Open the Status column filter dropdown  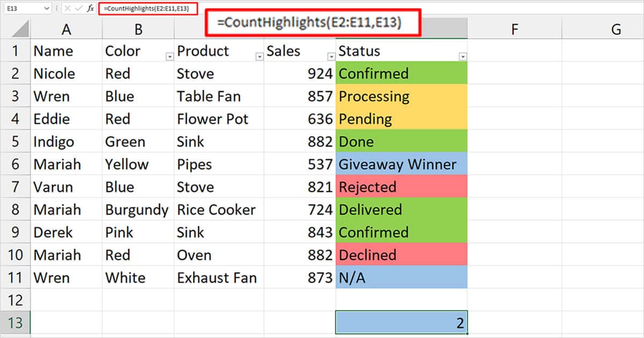click(463, 56)
